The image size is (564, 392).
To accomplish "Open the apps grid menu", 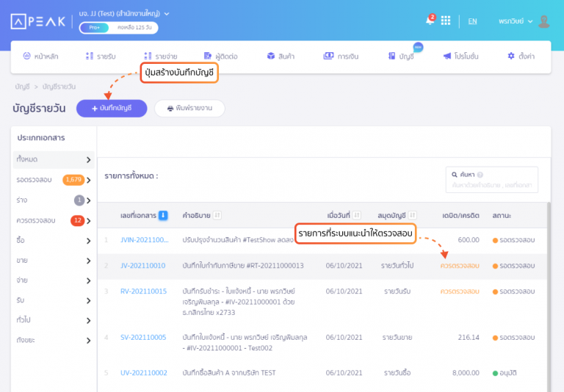I will coord(446,21).
